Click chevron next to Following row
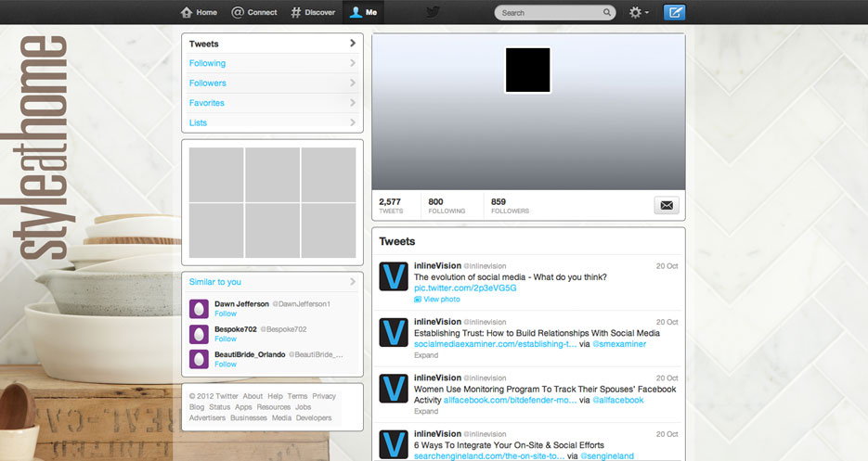Screen dimensions: 868x461 [x=353, y=63]
